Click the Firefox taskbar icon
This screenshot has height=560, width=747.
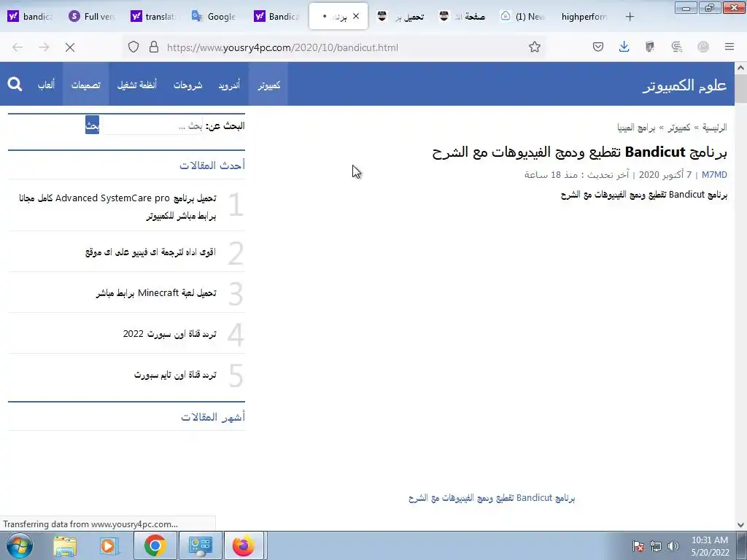pyautogui.click(x=244, y=545)
